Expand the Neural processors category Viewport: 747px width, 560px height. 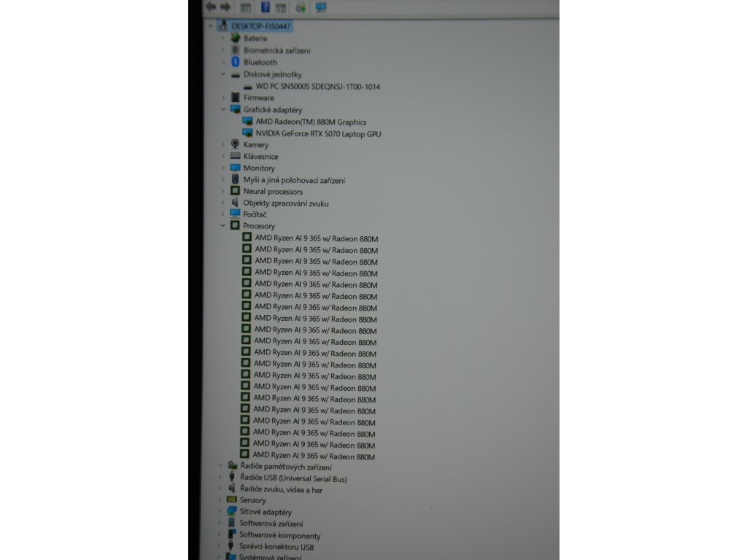pos(222,191)
